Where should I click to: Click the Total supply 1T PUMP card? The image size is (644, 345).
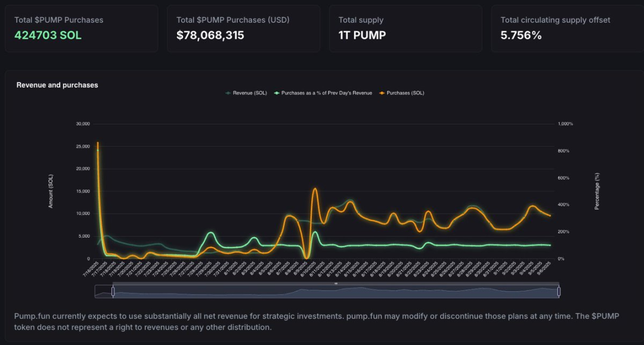(x=405, y=29)
